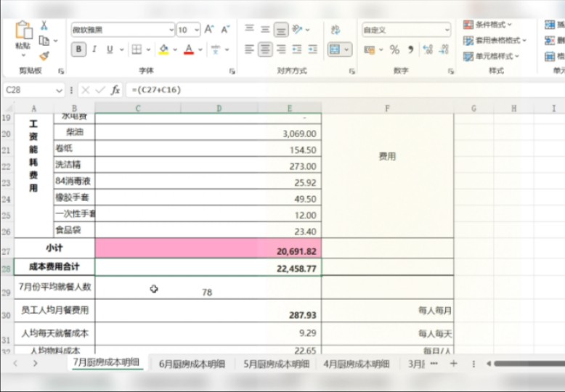Select column F header
Image resolution: width=565 pixels, height=392 pixels.
387,108
